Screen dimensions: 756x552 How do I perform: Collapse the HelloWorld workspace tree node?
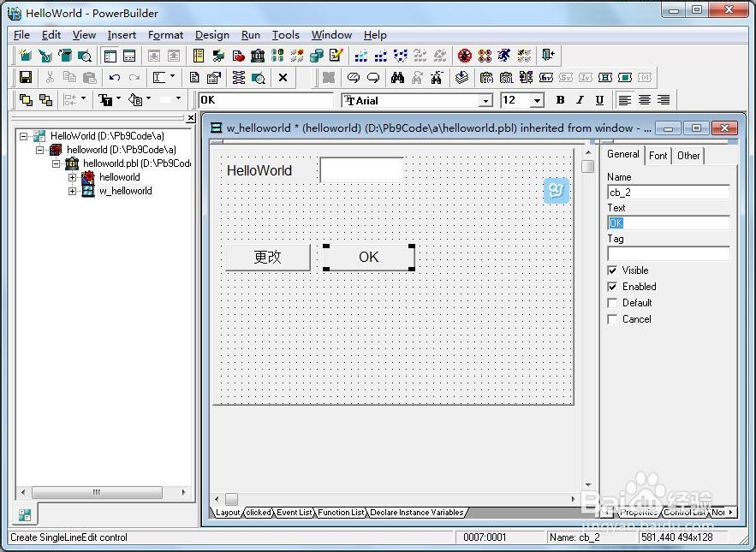pyautogui.click(x=24, y=136)
